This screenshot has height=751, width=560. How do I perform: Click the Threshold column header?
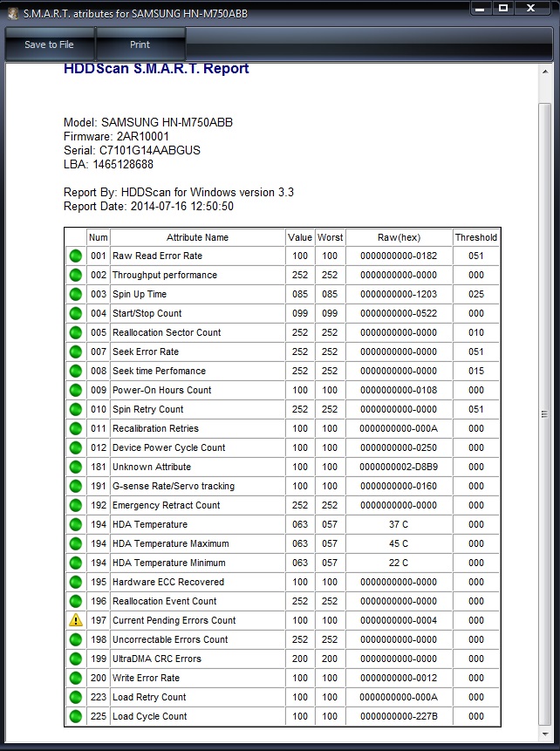pyautogui.click(x=476, y=237)
